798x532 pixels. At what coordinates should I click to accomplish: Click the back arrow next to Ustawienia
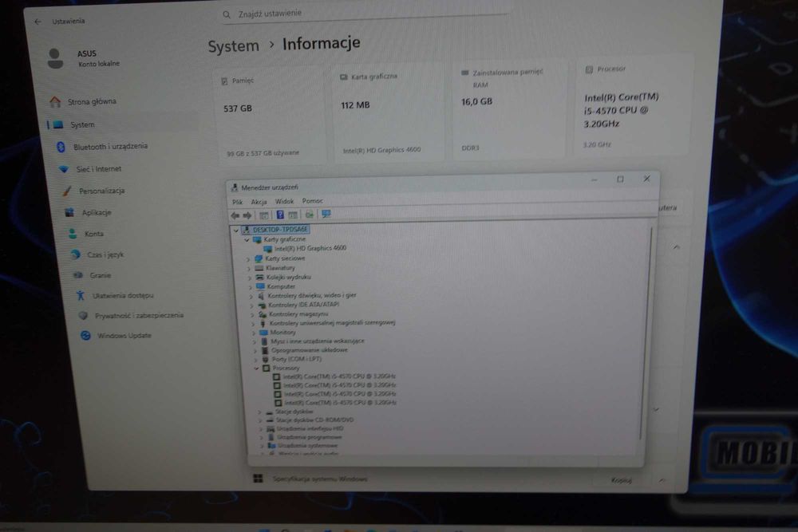38,22
